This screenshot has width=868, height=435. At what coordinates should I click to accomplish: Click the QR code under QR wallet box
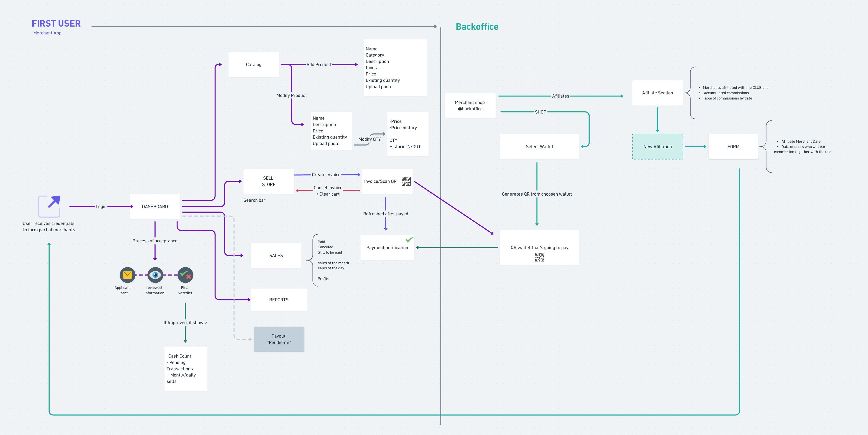(540, 257)
